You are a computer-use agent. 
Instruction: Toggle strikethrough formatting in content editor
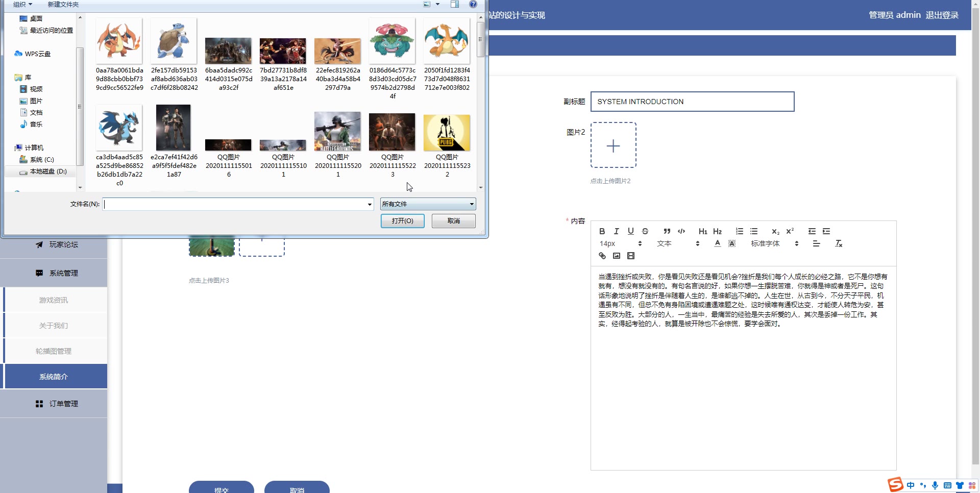[x=645, y=231]
